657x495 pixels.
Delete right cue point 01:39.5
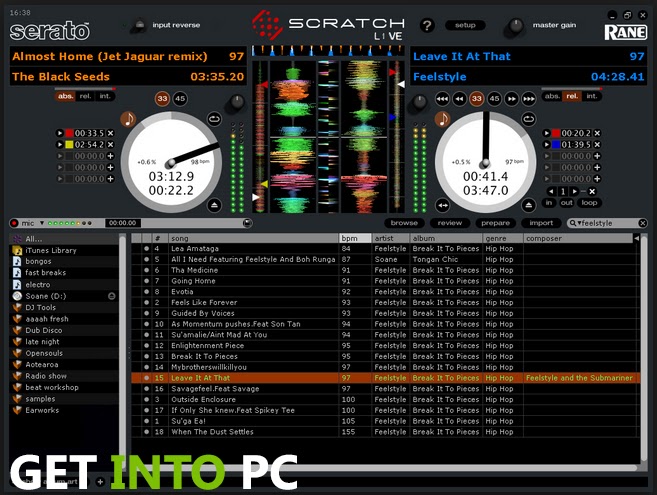tap(597, 145)
